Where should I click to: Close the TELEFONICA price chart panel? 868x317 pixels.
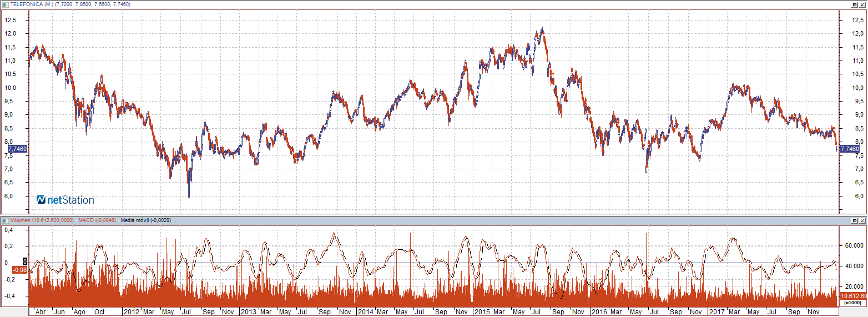tap(862, 4)
